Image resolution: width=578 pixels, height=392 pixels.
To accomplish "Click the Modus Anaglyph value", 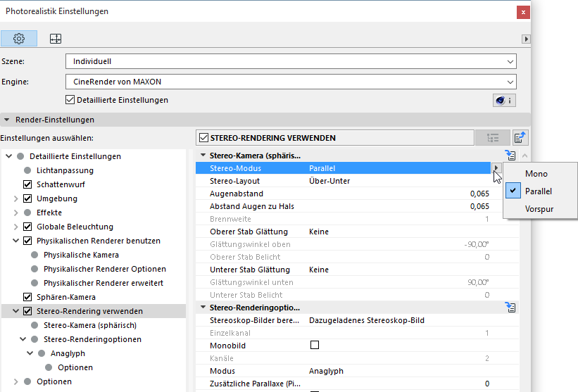I will click(326, 371).
